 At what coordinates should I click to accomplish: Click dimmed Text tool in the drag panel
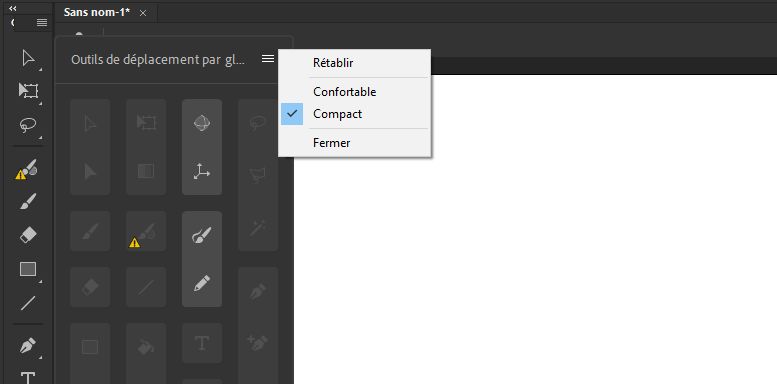tap(202, 343)
